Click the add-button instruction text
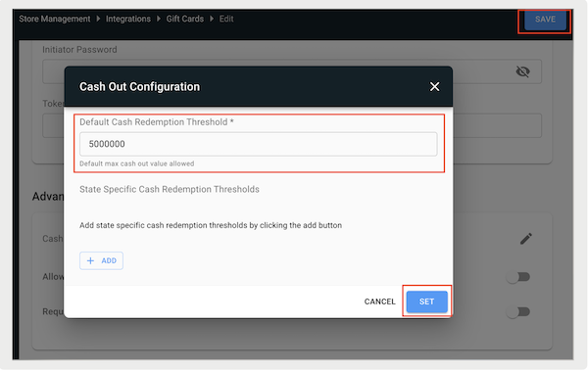This screenshot has height=370, width=588. (211, 225)
